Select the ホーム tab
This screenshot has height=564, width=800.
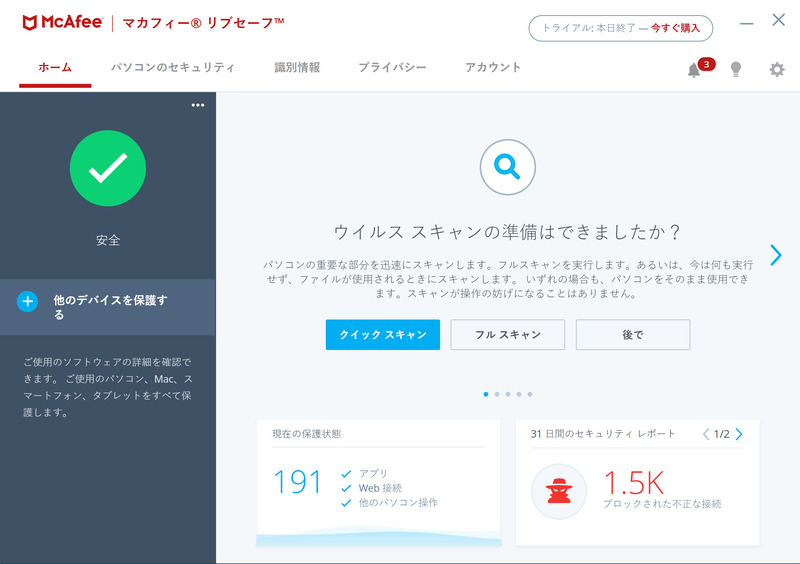(55, 67)
